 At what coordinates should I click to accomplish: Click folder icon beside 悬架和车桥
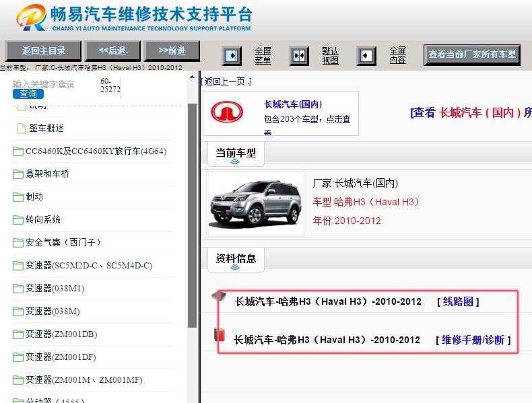coord(18,174)
